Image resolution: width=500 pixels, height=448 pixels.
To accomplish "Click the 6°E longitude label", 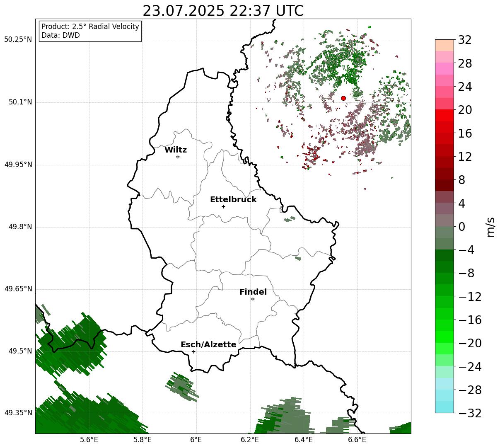I will click(x=196, y=440).
